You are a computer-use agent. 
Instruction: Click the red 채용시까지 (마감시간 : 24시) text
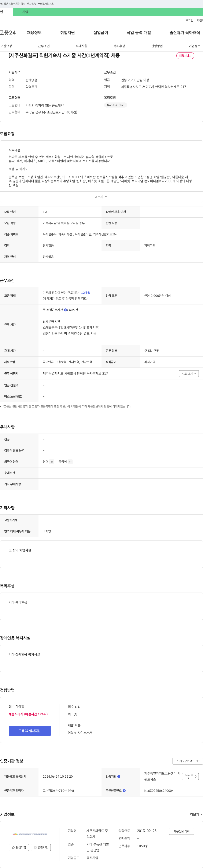click(x=28, y=714)
